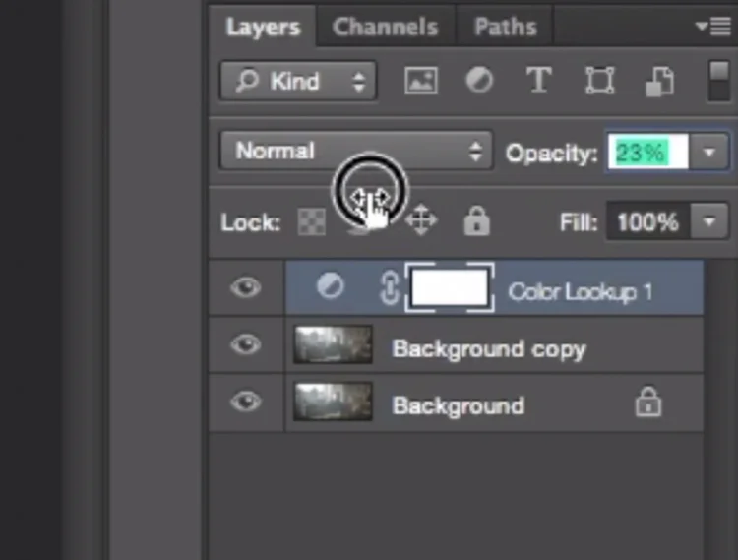Open the Kind filter type dropdown
The height and width of the screenshot is (560, 738).
298,81
